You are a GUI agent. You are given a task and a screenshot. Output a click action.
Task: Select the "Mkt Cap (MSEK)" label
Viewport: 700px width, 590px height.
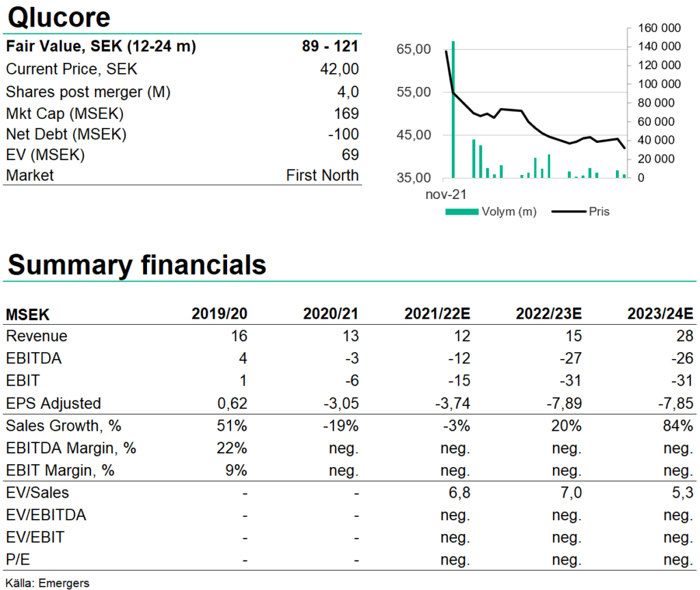click(x=65, y=113)
